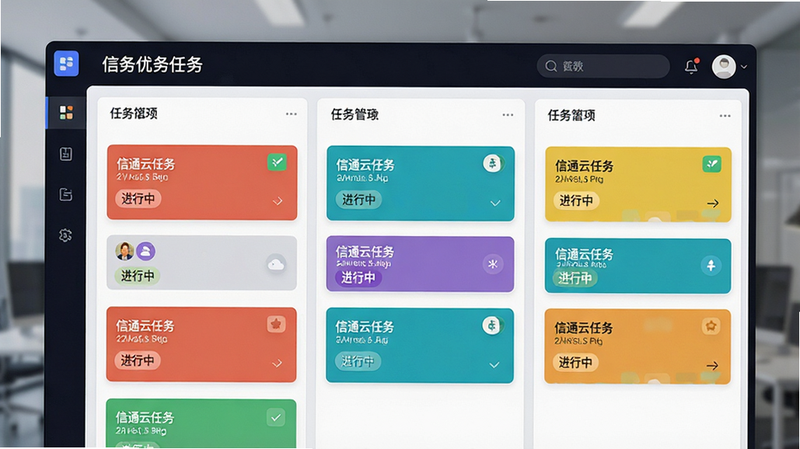The image size is (800, 449).
Task: Click the 进行中 badge on the first teal middle-column card
Action: 358,199
